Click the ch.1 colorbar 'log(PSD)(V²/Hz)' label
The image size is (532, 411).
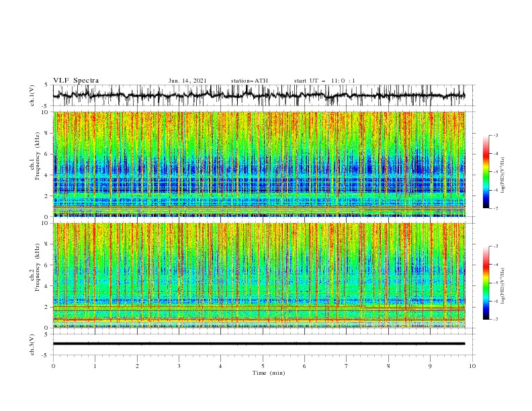click(503, 175)
